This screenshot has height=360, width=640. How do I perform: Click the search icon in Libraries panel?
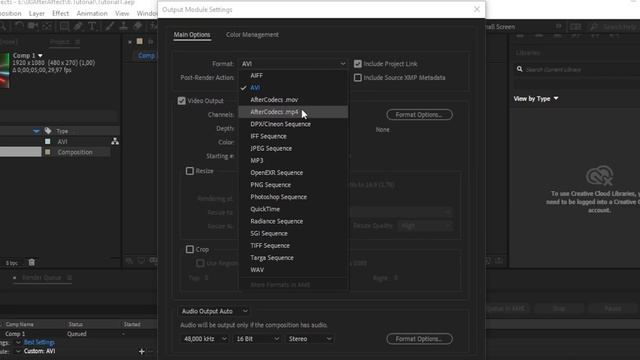click(x=520, y=69)
